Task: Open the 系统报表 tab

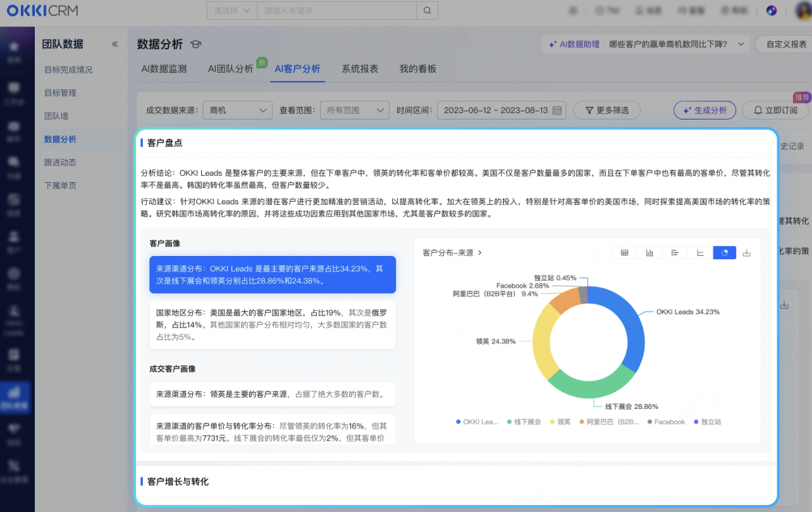Action: click(360, 69)
